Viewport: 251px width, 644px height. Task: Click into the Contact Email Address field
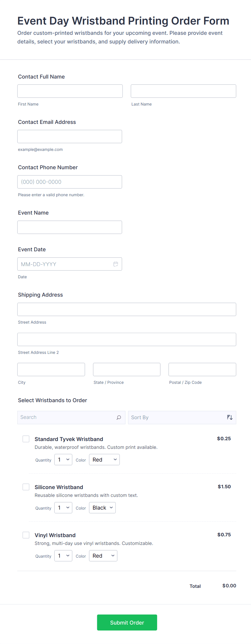pos(70,137)
